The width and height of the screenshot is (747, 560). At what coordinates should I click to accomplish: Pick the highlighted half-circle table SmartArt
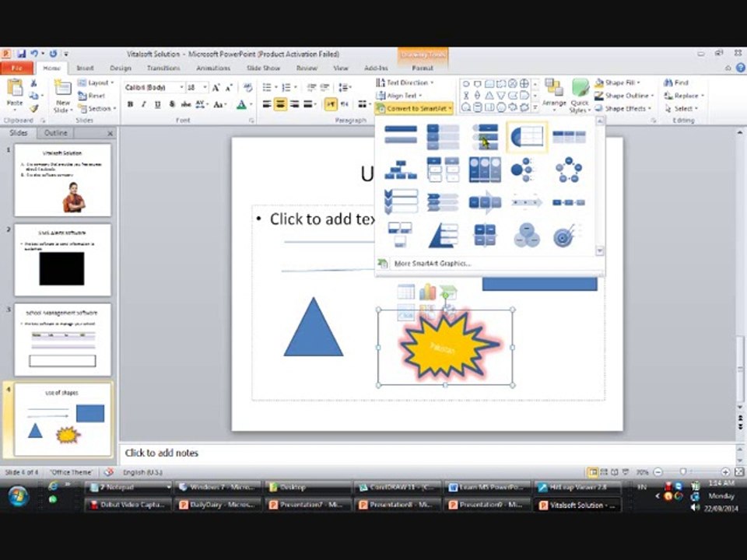coord(527,137)
